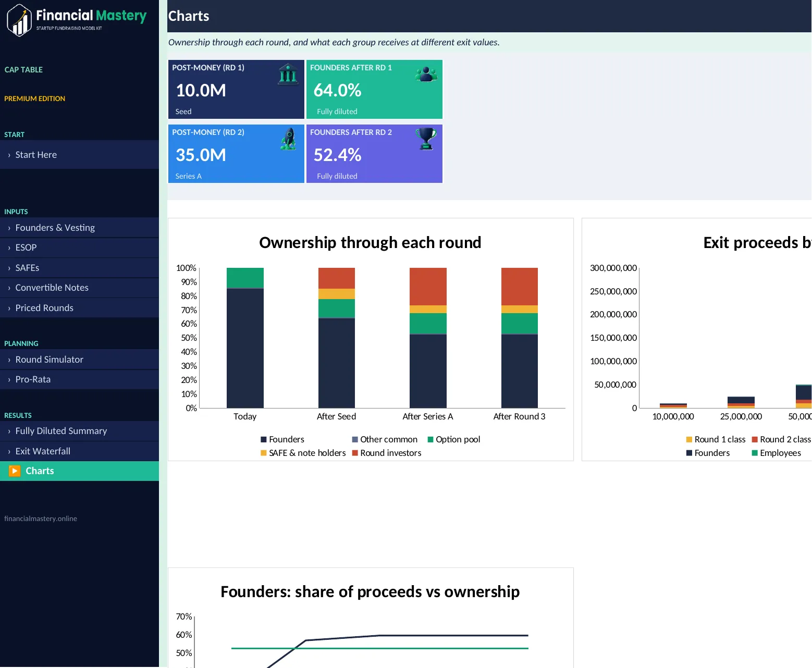
Task: Select the After Series A stacked bar
Action: tap(428, 338)
